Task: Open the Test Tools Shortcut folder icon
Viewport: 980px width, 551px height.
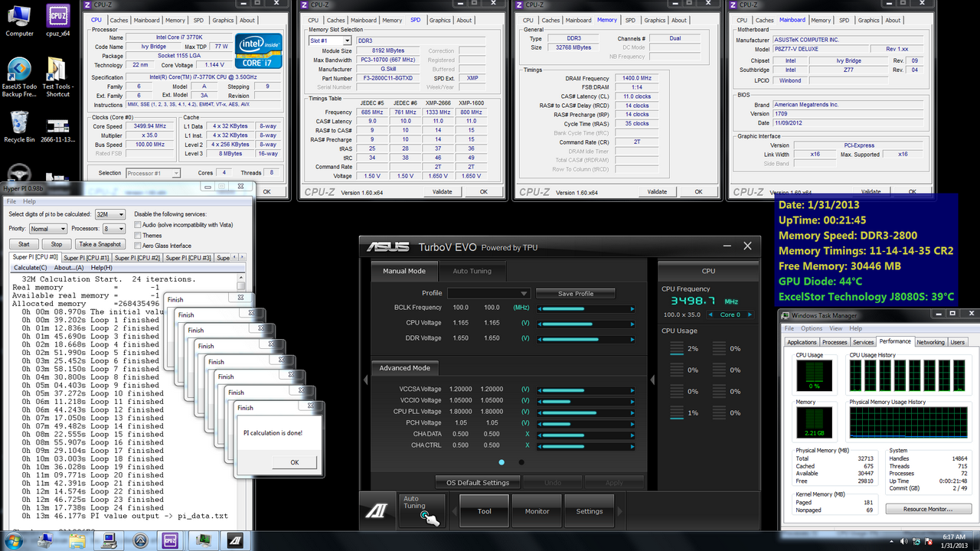Action: tap(57, 77)
